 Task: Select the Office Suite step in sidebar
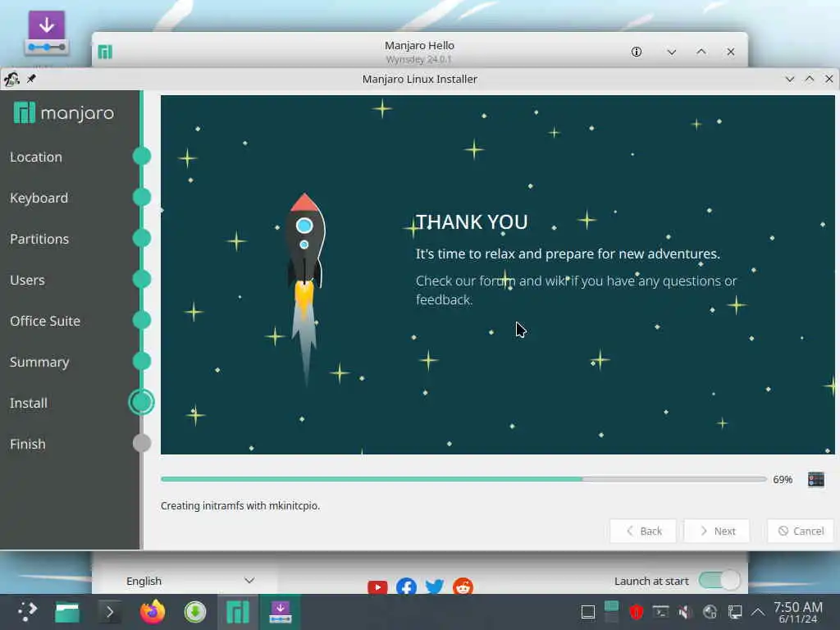tap(45, 321)
